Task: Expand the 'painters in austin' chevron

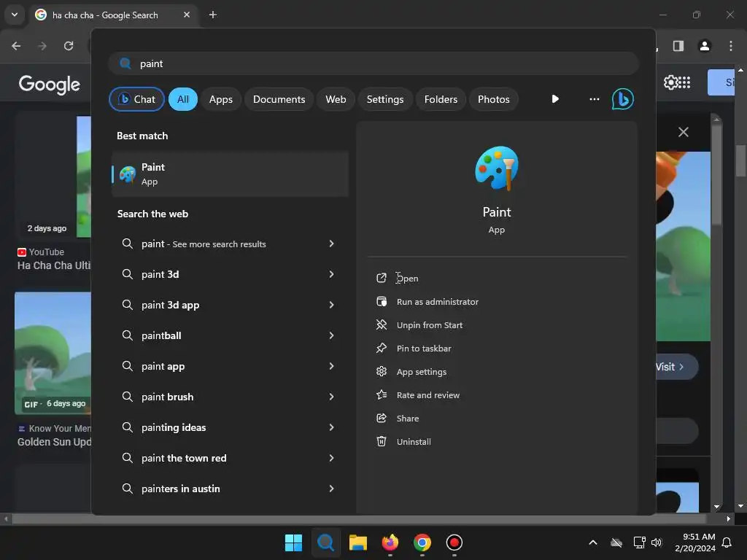Action: [331, 489]
